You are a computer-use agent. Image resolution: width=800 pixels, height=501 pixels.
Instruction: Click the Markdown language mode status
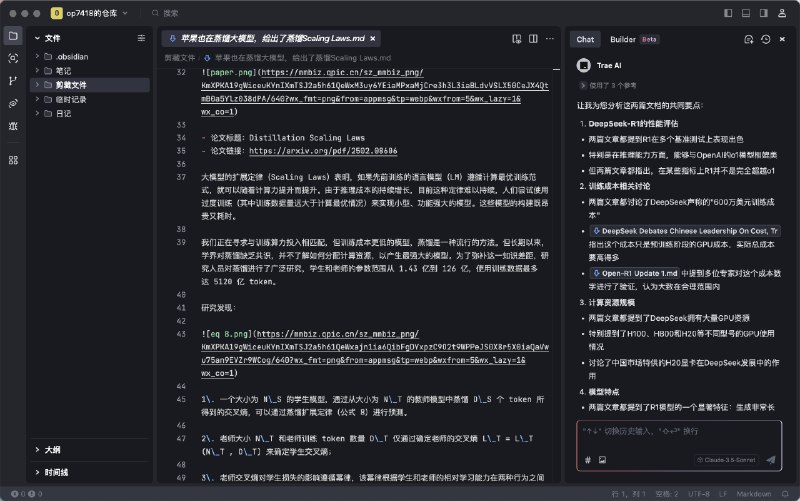[754, 494]
